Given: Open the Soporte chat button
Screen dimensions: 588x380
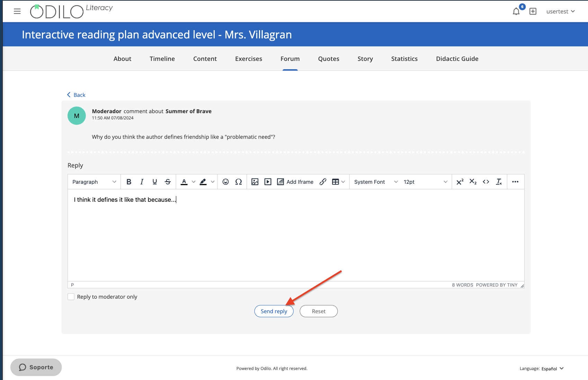Looking at the screenshot, I should (x=36, y=367).
